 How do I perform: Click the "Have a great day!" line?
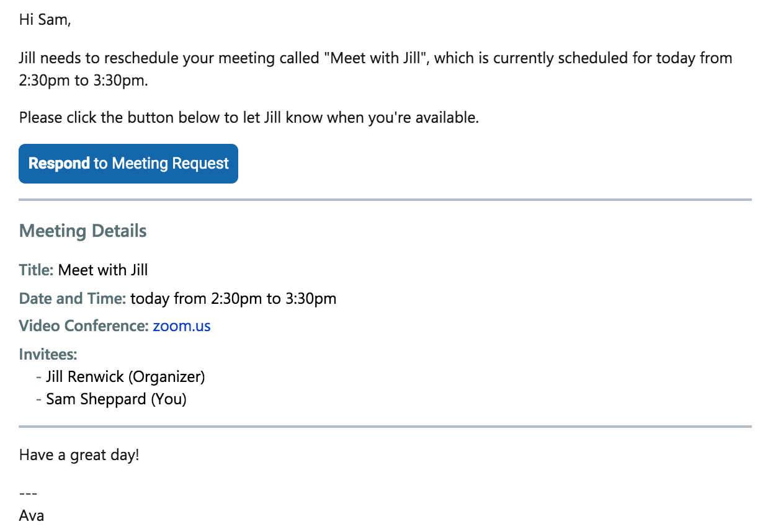(x=79, y=455)
